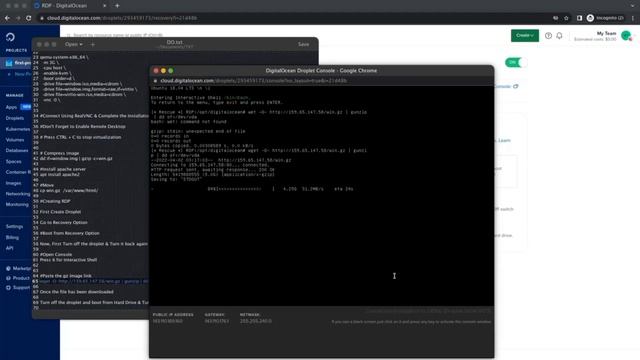Open Apps in the Manage sidebar
Screen dimensions: 640x360
tap(11, 107)
